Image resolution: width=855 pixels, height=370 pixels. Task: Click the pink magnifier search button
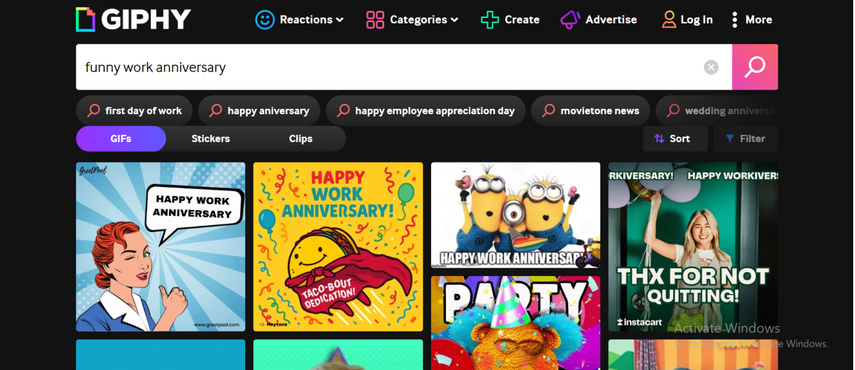pyautogui.click(x=755, y=67)
